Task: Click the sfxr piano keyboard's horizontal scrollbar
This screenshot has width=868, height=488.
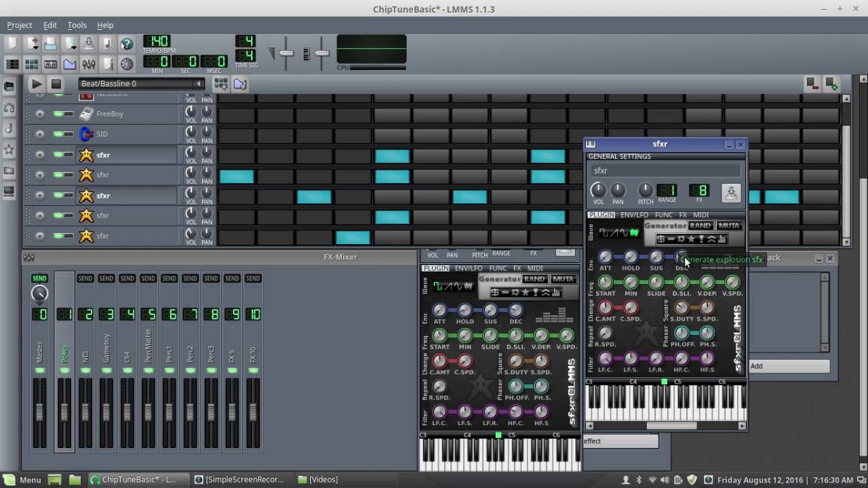Action: pyautogui.click(x=665, y=426)
